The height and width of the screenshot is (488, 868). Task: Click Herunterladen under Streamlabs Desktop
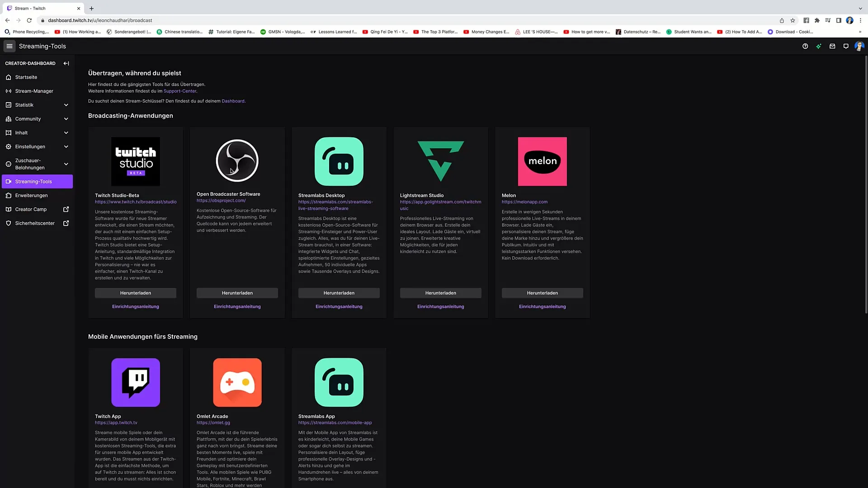339,293
